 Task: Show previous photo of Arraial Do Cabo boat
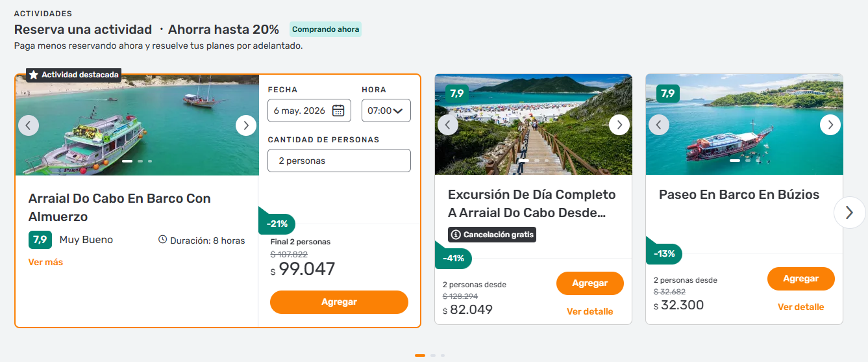[29, 125]
